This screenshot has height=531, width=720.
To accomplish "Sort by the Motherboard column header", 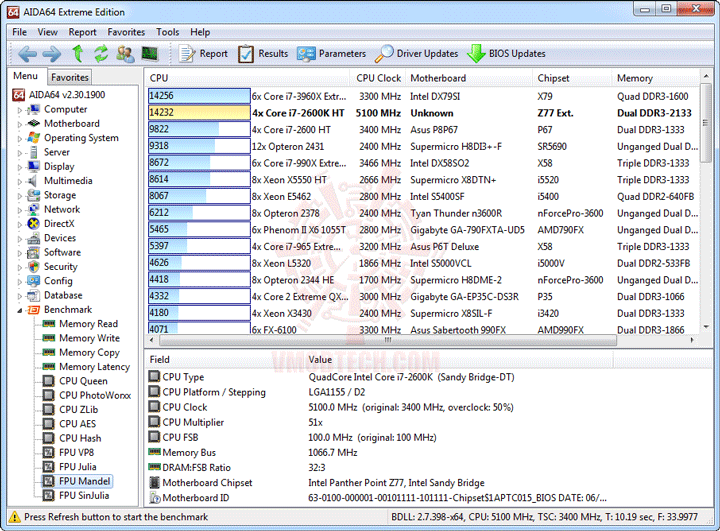I will (468, 78).
